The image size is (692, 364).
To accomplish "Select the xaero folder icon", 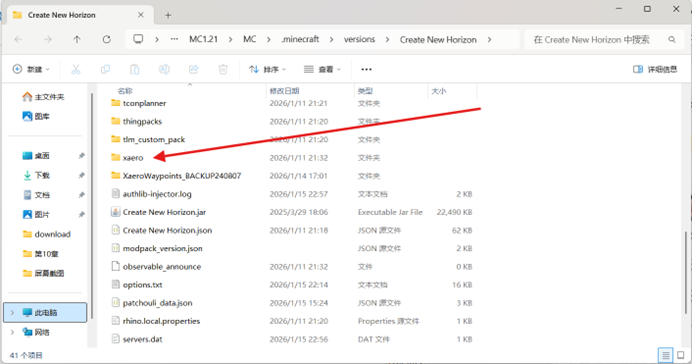I will pyautogui.click(x=116, y=158).
